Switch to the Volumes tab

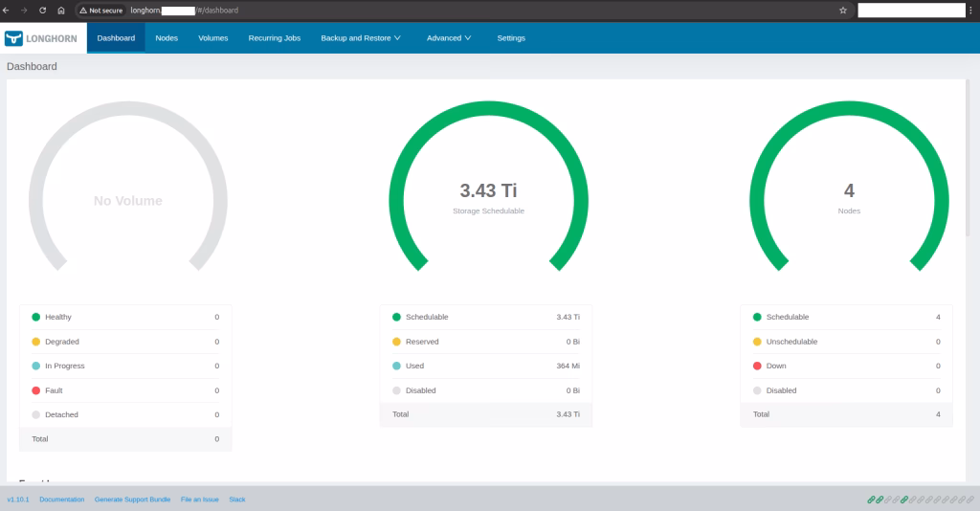[x=212, y=38]
